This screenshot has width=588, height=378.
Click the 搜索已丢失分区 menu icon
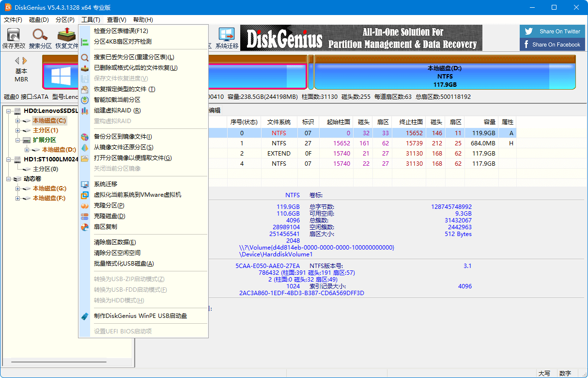85,57
